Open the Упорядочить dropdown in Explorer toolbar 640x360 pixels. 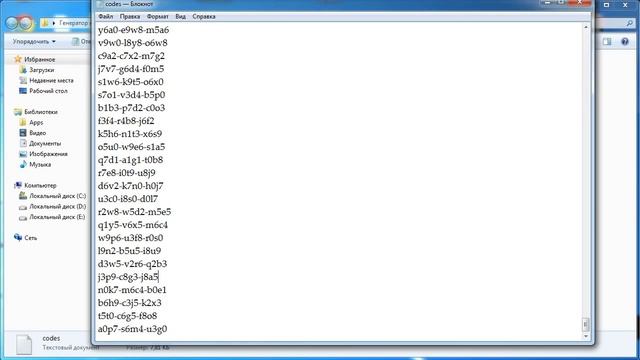(34, 42)
